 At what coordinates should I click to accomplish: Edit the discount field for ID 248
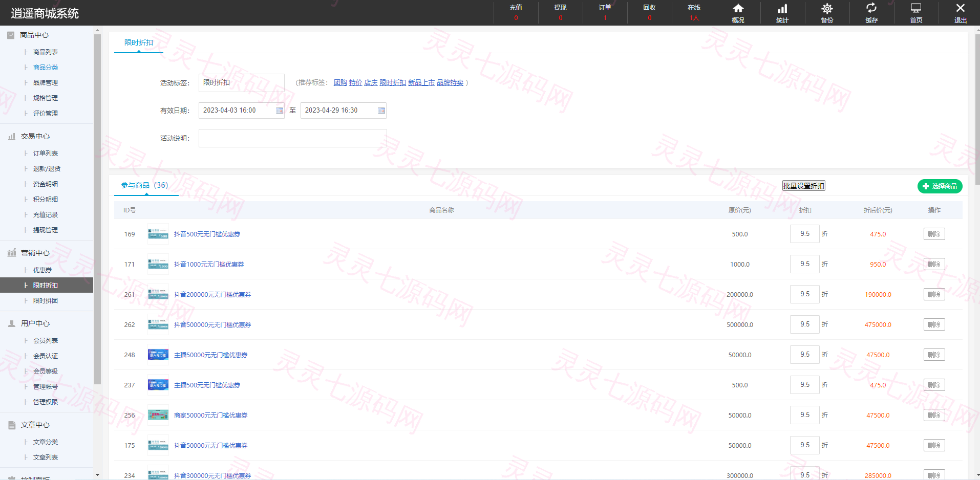click(x=805, y=355)
